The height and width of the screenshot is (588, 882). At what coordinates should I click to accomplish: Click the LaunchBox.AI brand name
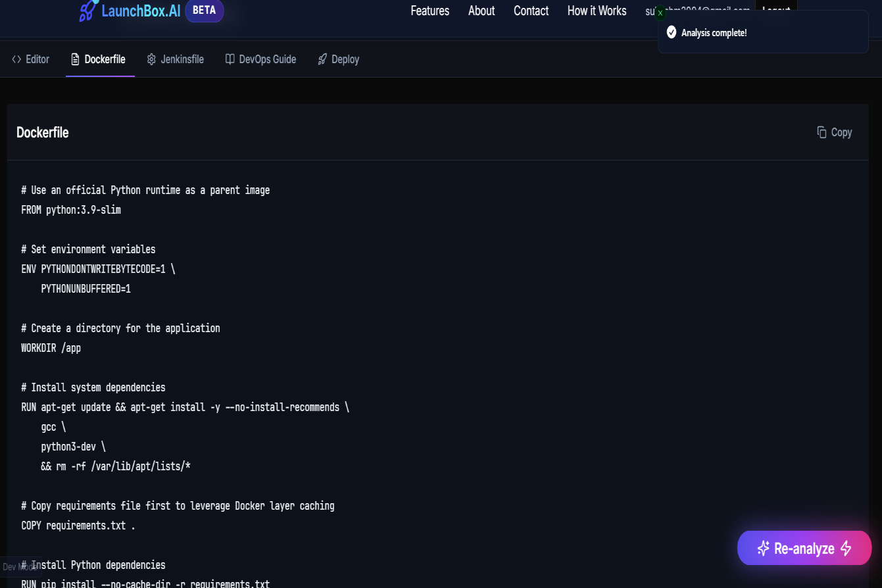141,11
